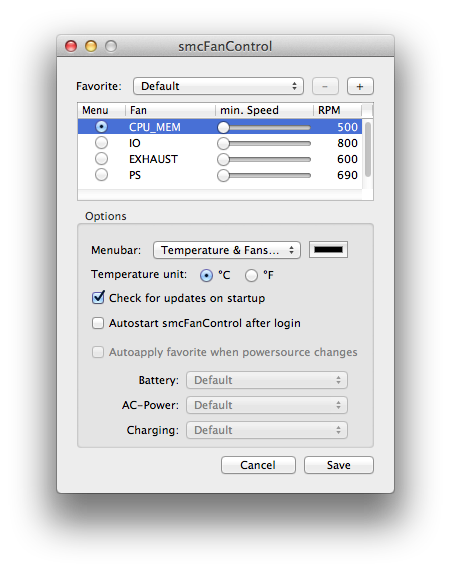Click the CPU_MEM min speed slider
This screenshot has height=572, width=451.
264,127
